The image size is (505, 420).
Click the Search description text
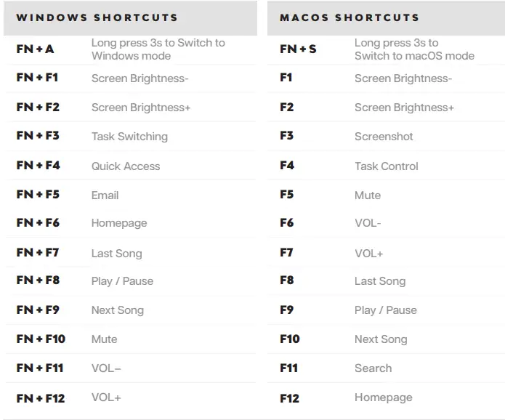click(373, 368)
